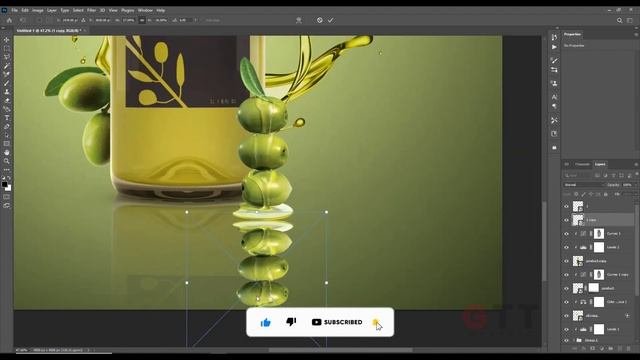Select the Hand tool
Image resolution: width=640 pixels, height=360 pixels.
(x=7, y=152)
